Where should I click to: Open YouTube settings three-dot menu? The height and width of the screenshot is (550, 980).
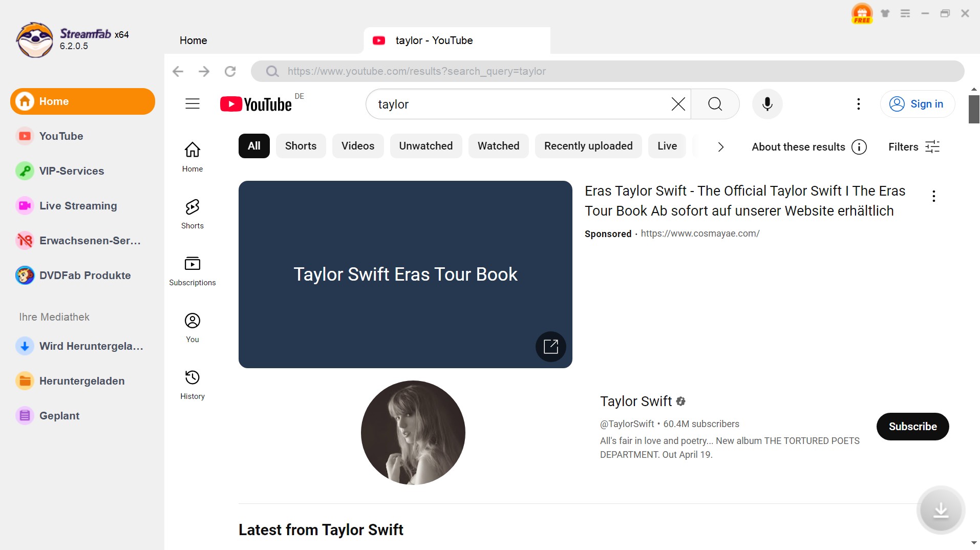[x=858, y=104]
